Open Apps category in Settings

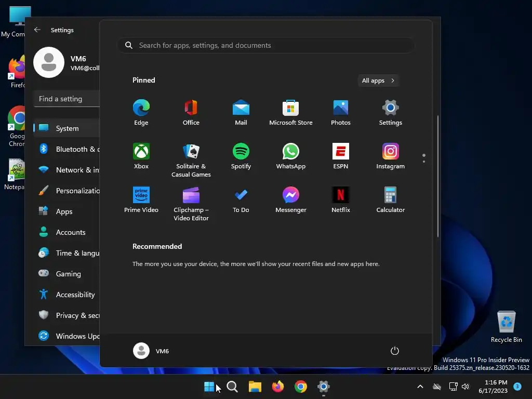point(66,211)
